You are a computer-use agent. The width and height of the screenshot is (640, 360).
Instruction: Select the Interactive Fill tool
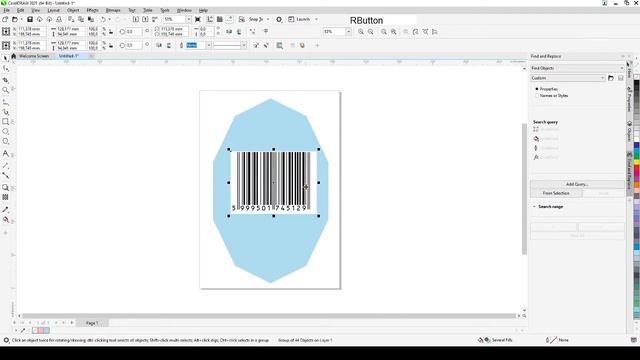(x=5, y=220)
